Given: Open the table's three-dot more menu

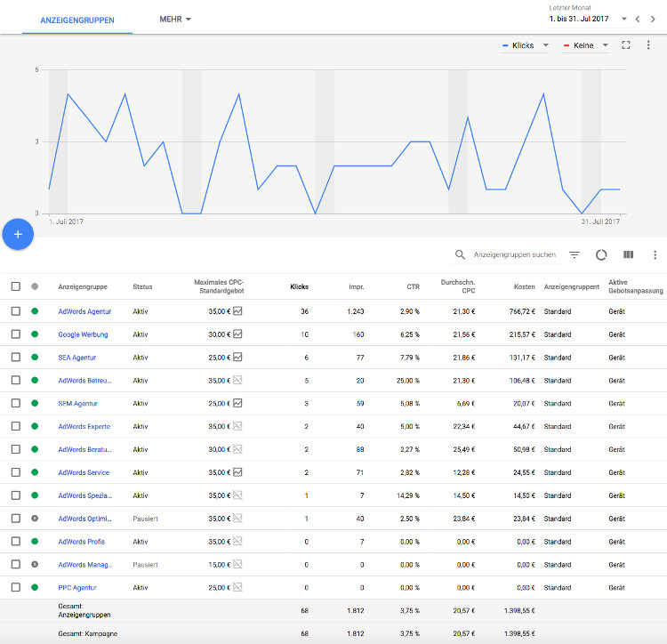Looking at the screenshot, I should coord(652,254).
